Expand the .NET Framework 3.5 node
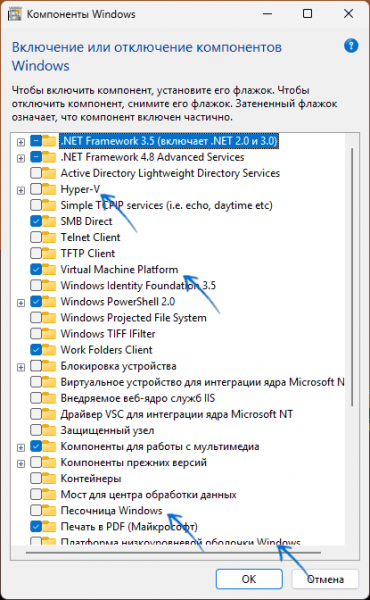The height and width of the screenshot is (600, 370). click(x=21, y=142)
